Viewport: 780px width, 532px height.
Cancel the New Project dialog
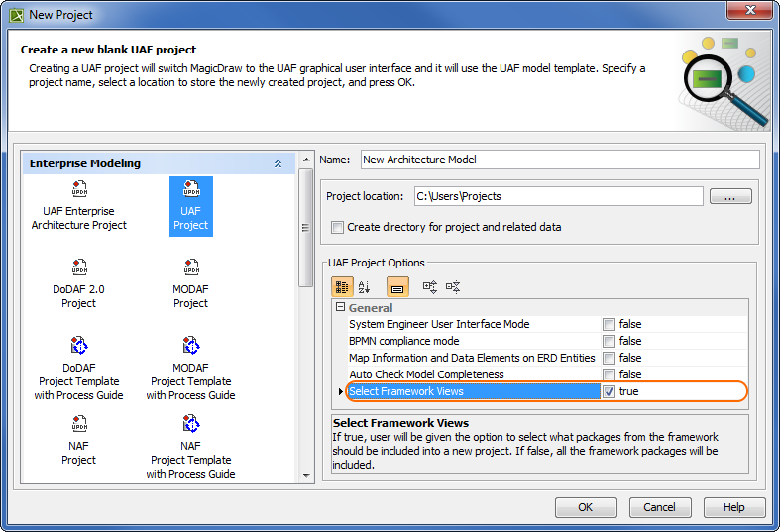click(x=660, y=507)
